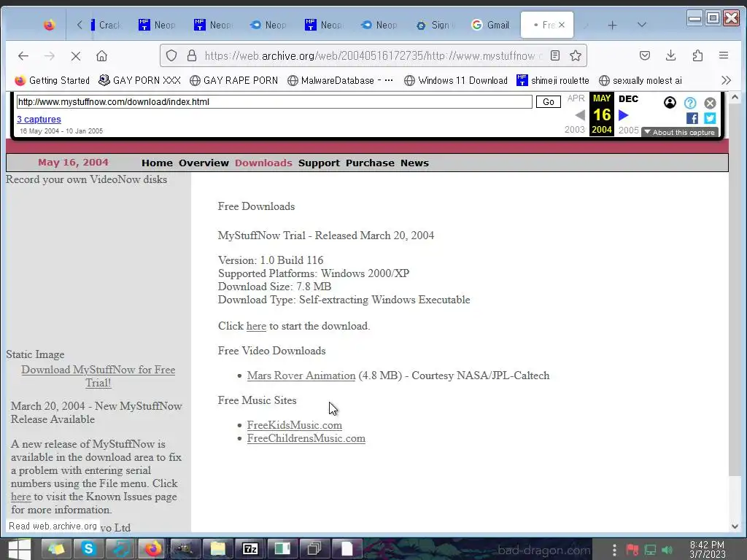Open the Firefox downloads arrow icon
The image size is (747, 560).
tap(671, 55)
